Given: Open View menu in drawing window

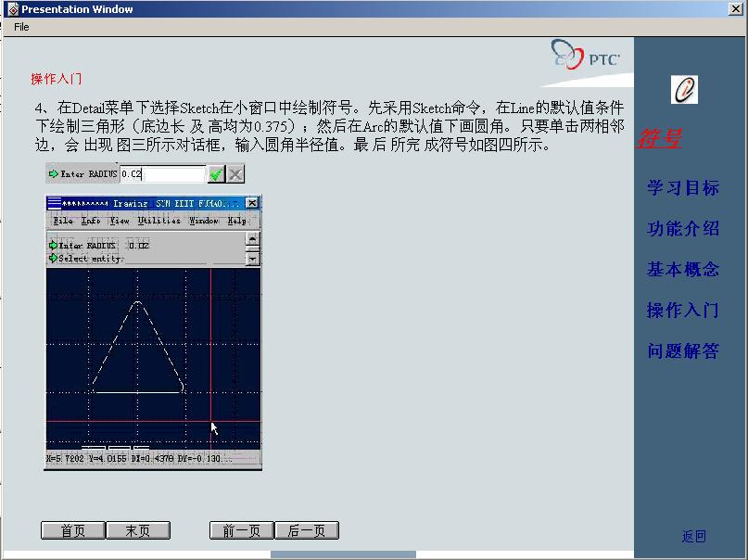Looking at the screenshot, I should 120,221.
